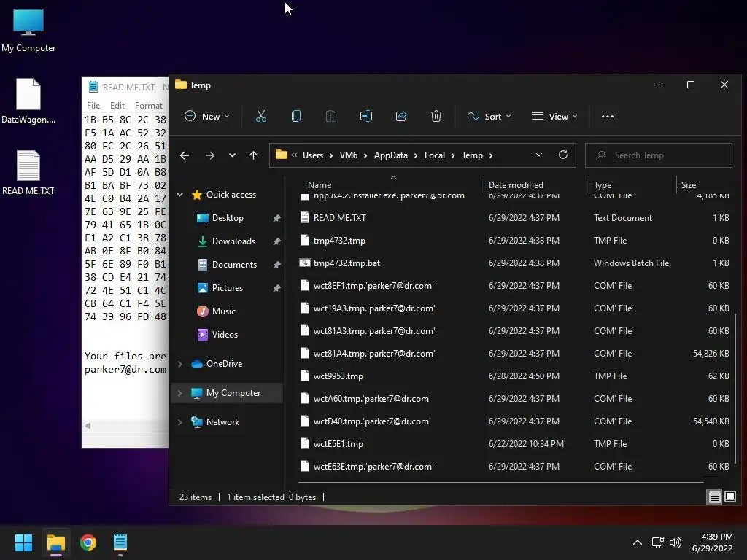Open the Windows Start menu
This screenshot has width=747, height=560.
tap(23, 542)
